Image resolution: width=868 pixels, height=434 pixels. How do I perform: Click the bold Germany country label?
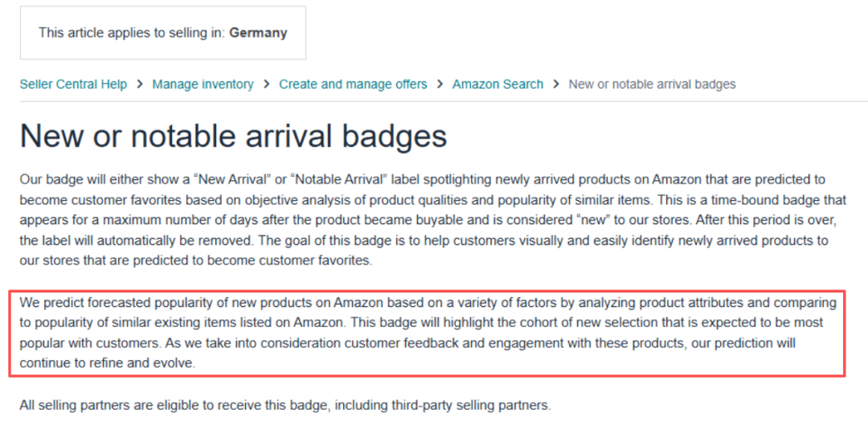258,33
